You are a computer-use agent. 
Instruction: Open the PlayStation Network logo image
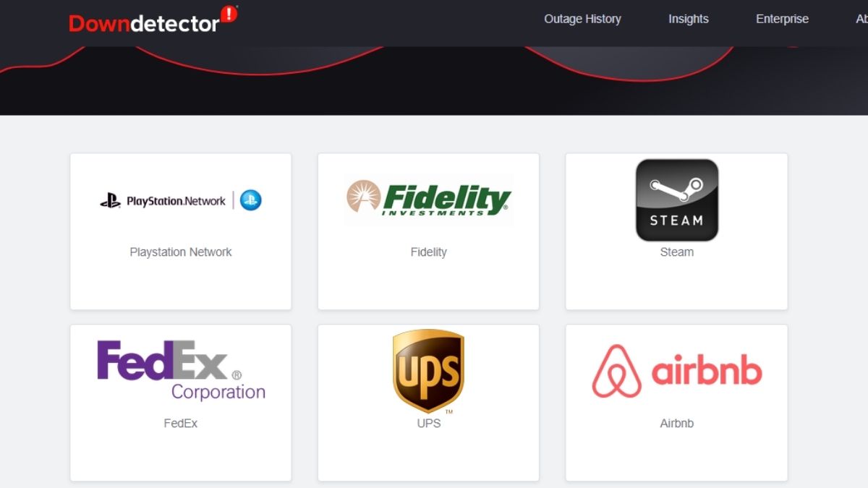(x=180, y=200)
